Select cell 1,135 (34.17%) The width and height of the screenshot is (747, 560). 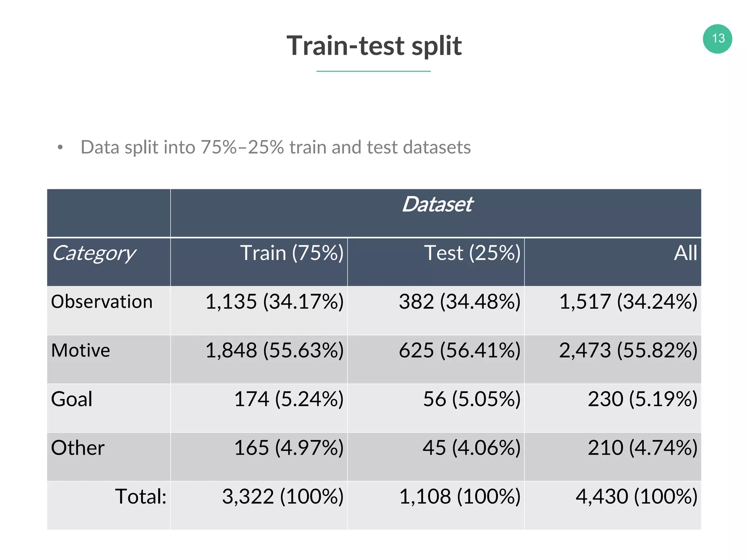pyautogui.click(x=274, y=302)
